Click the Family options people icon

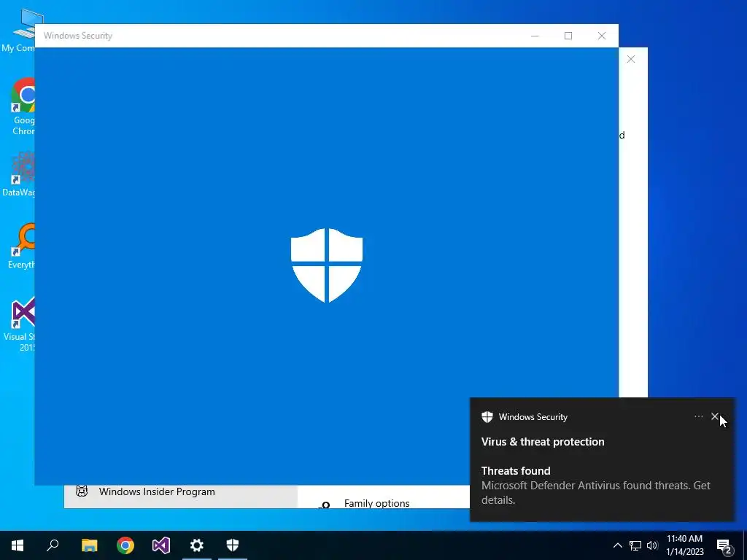(x=325, y=505)
